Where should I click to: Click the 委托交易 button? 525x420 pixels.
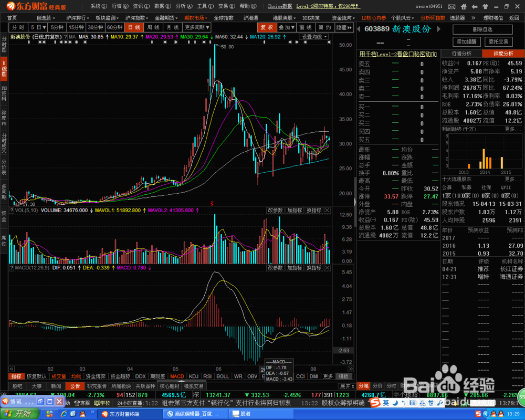click(498, 41)
